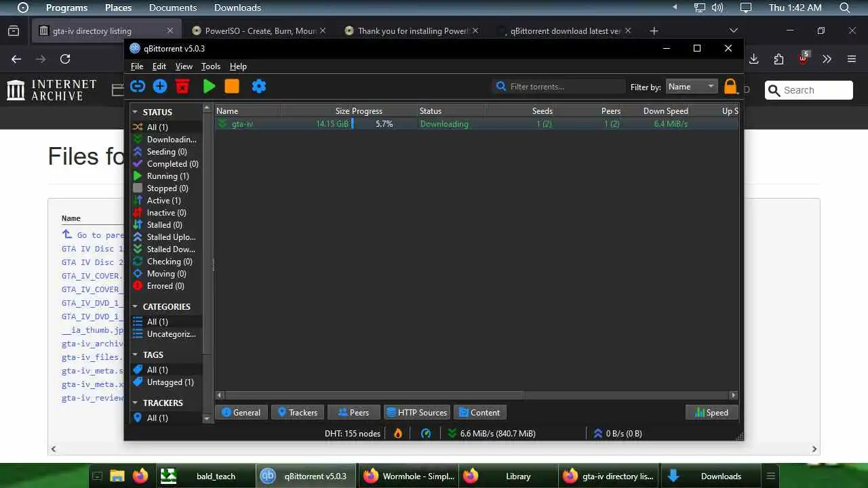Viewport: 868px width, 488px height.
Task: Select the Stopped (0) filter
Action: pos(165,188)
